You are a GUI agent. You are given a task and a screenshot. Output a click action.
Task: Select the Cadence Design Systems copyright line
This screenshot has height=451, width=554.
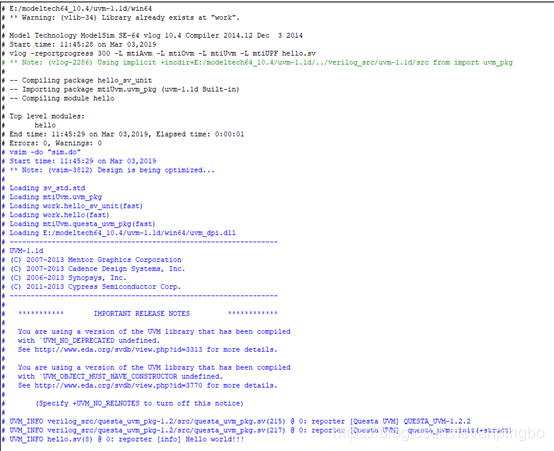pyautogui.click(x=97, y=269)
